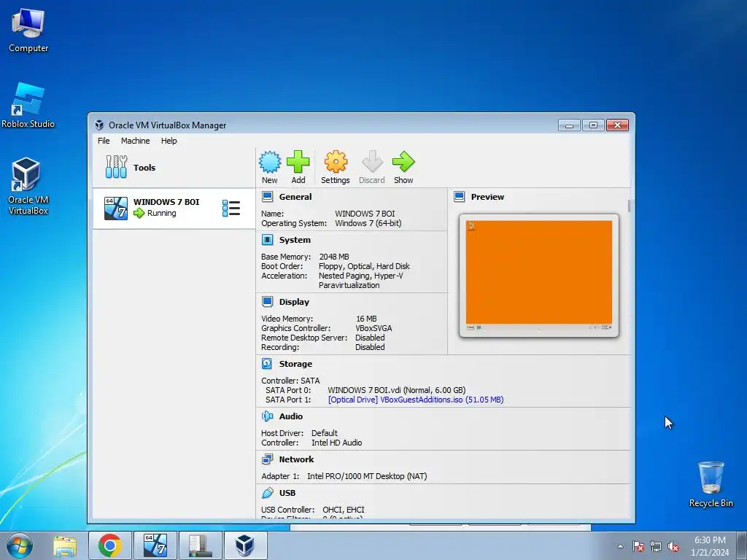This screenshot has width=747, height=560.
Task: Open the System section header link
Action: [295, 240]
